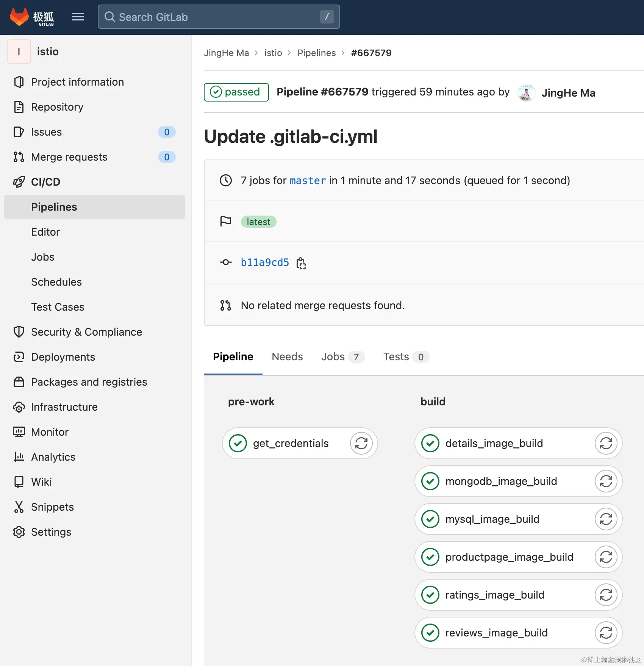
Task: Click 'No related merge requests found.' text
Action: [x=323, y=305]
